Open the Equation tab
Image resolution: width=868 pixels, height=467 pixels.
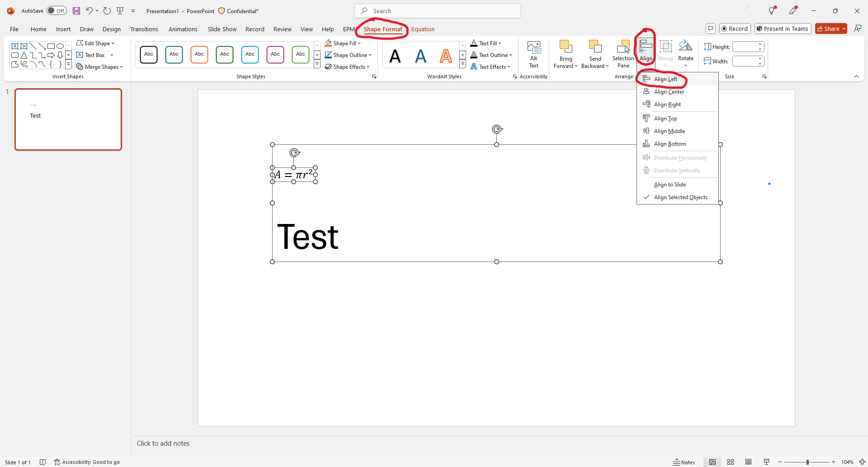tap(423, 29)
